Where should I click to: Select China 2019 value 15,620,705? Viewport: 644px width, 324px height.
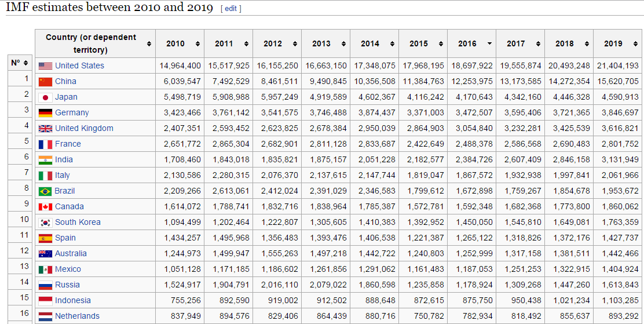click(618, 81)
